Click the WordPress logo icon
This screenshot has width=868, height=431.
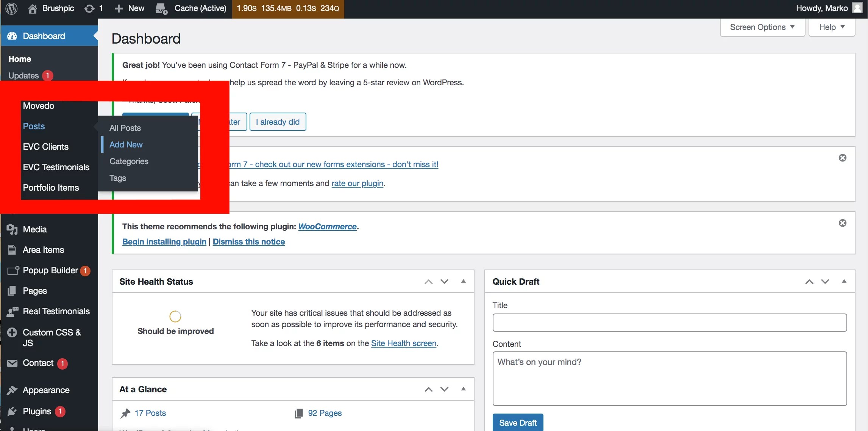coord(12,8)
